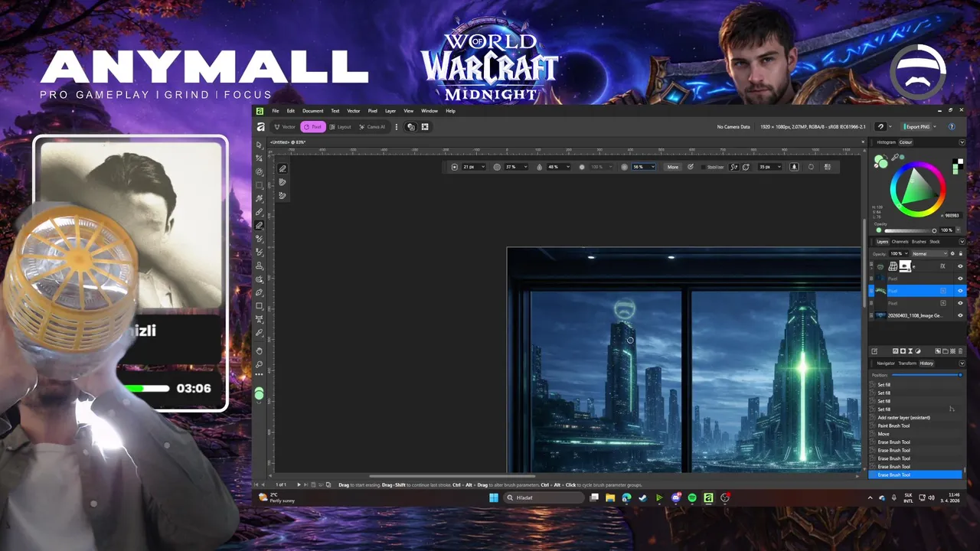
Task: Open the Canva AI studio
Action: pyautogui.click(x=373, y=126)
